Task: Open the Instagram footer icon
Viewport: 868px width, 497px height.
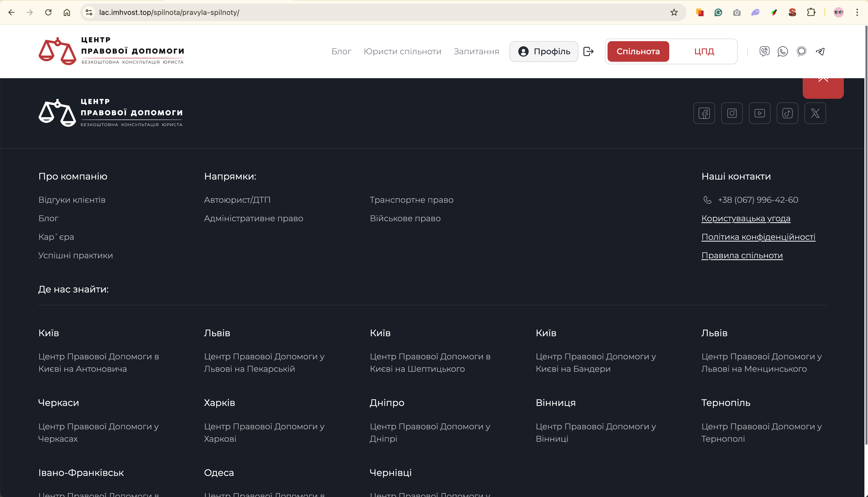Action: (x=731, y=113)
